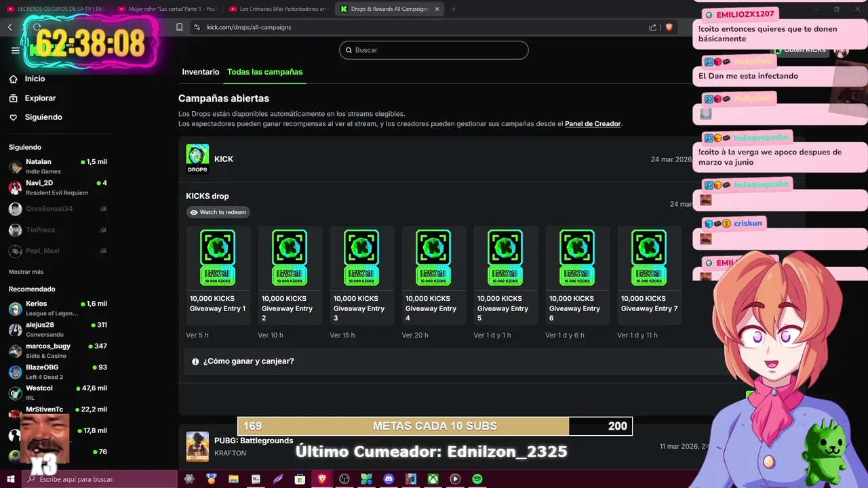Select Giveaway Entry 5 drop card
868x488 pixels.
506,275
